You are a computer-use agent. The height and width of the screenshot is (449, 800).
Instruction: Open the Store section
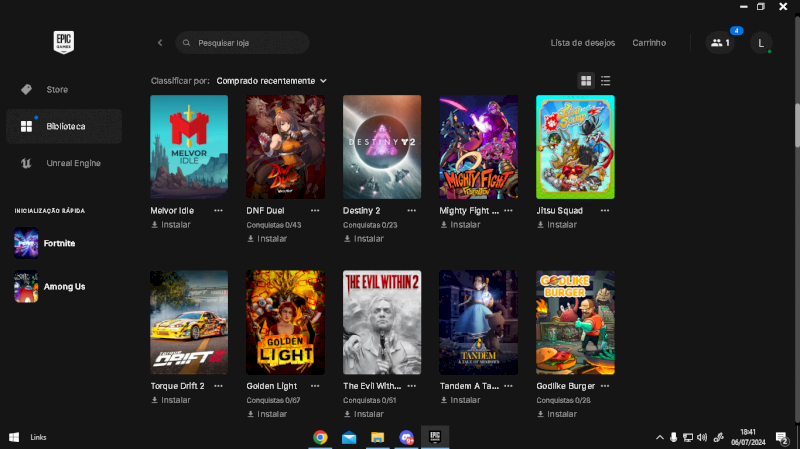click(64, 89)
